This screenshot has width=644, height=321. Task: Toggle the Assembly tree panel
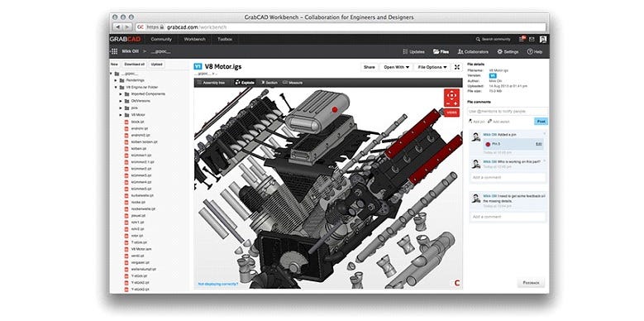click(211, 83)
